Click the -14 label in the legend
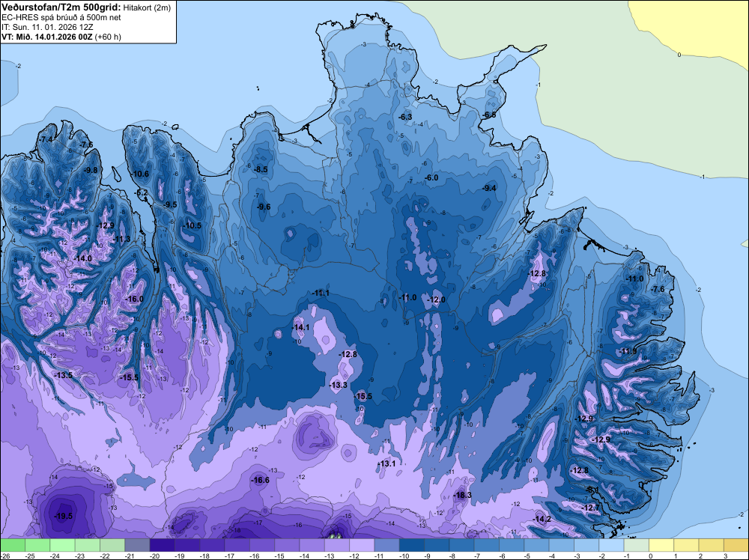This screenshot has width=749, height=560. coord(306,556)
